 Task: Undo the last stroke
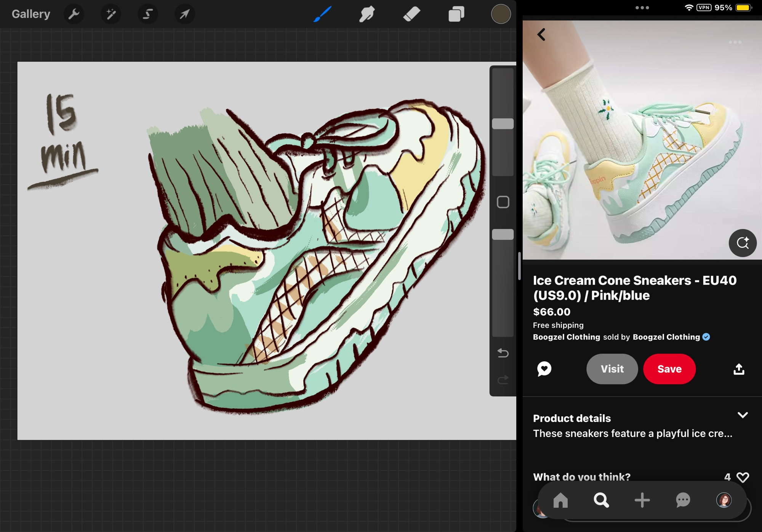pyautogui.click(x=503, y=353)
